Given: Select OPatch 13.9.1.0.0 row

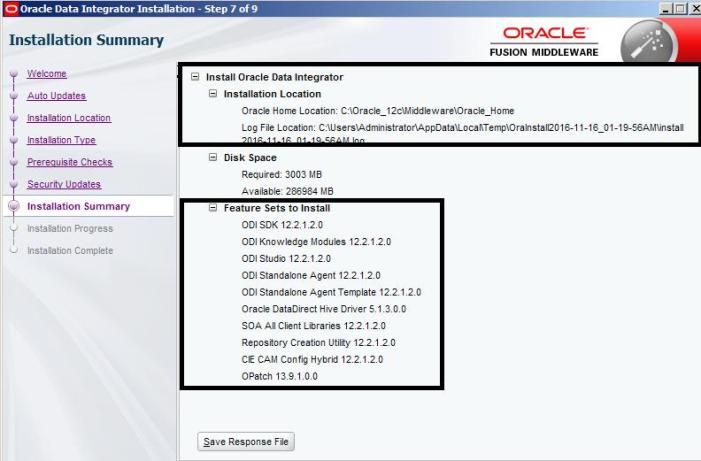Looking at the screenshot, I should coord(279,376).
